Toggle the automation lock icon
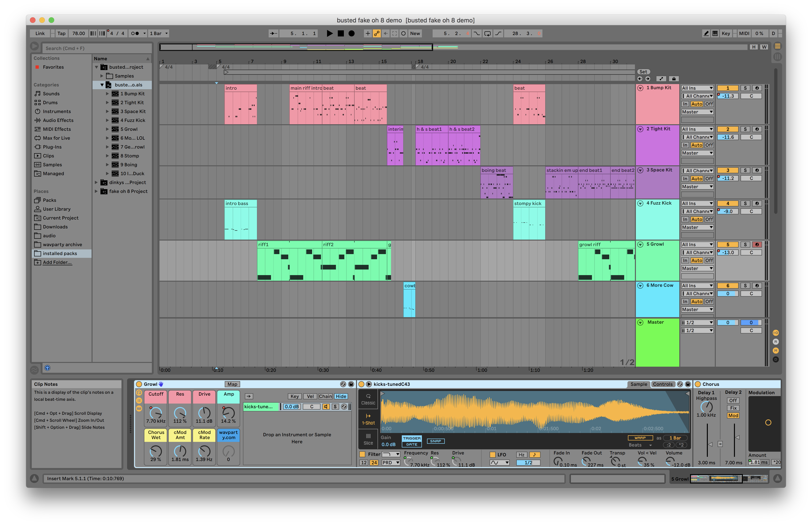Viewport: 812px width, 525px height. (x=674, y=79)
